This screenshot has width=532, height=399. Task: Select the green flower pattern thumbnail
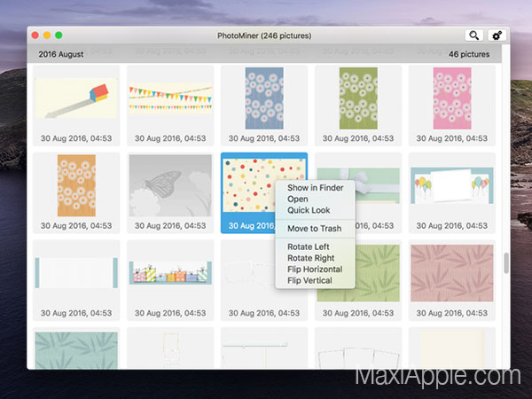pyautogui.click(x=358, y=98)
